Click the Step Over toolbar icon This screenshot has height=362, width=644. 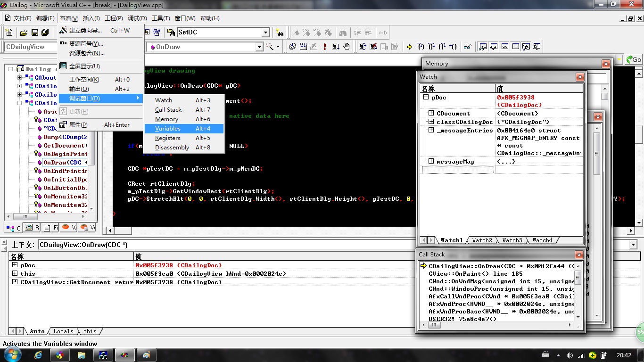(431, 47)
